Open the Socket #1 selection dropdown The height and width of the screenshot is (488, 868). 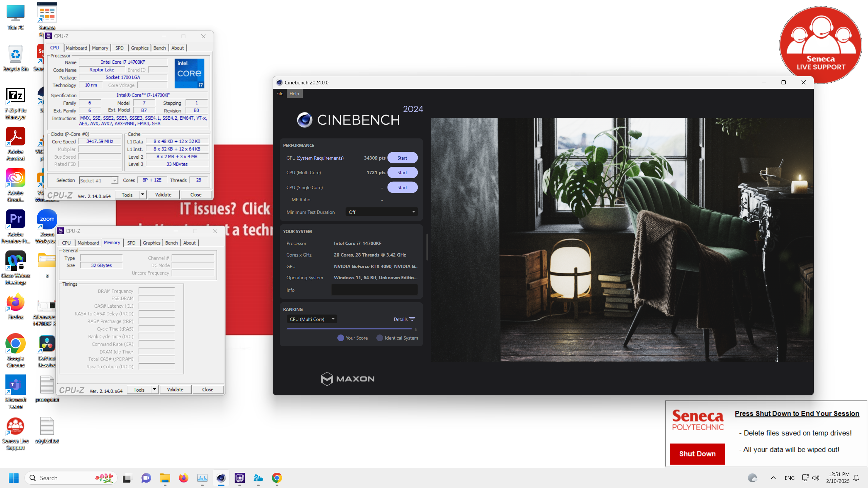pos(98,180)
